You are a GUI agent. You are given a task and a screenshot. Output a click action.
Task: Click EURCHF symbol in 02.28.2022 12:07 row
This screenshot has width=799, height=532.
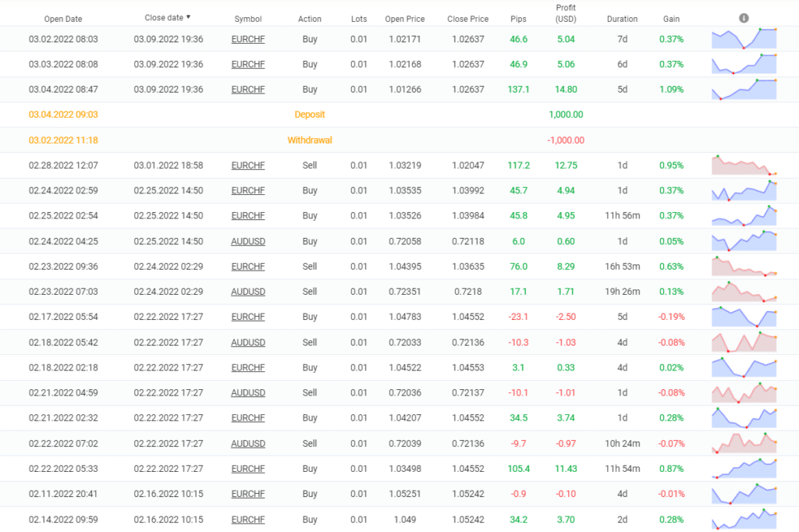(248, 165)
